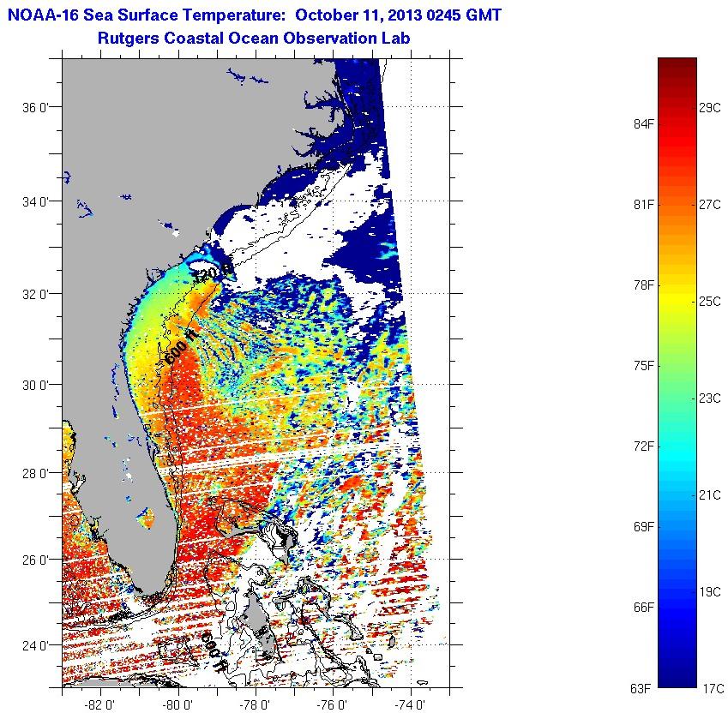This screenshot has width=728, height=713.
Task: Click the -78 0' longitude label
Action: pos(255,705)
